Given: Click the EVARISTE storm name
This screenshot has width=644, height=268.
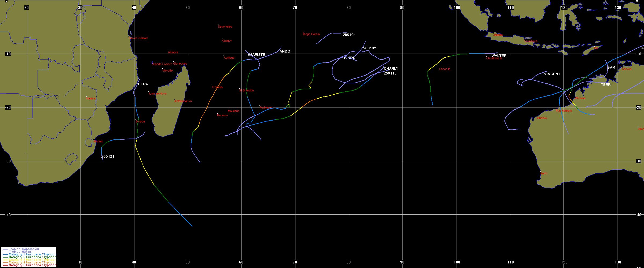Looking at the screenshot, I should 256,55.
